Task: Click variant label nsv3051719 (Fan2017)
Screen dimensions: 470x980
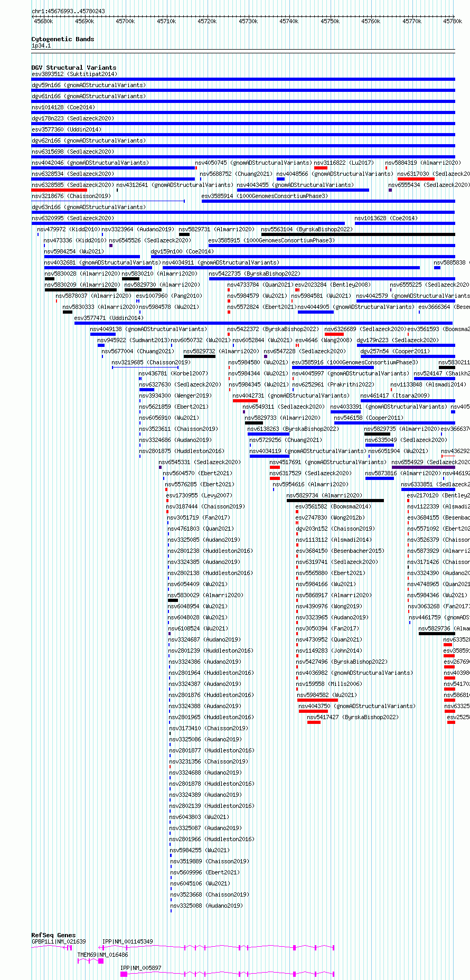Action: pyautogui.click(x=199, y=517)
